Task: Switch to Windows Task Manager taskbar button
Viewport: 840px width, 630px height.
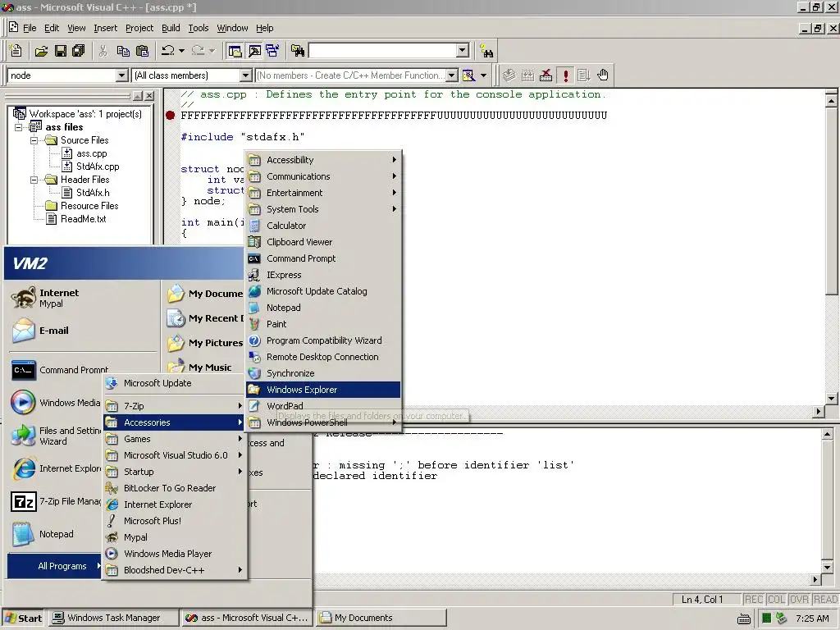Action: tap(113, 619)
